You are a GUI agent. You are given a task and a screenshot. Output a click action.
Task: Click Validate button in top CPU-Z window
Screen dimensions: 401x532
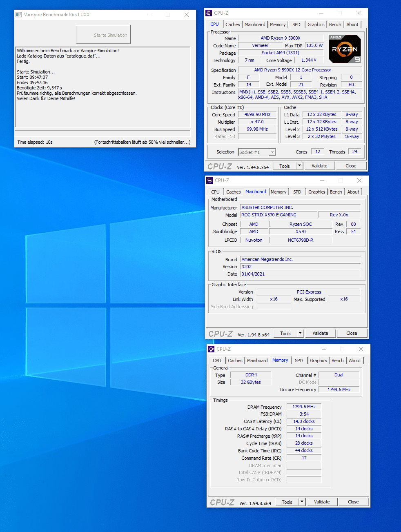pyautogui.click(x=319, y=166)
